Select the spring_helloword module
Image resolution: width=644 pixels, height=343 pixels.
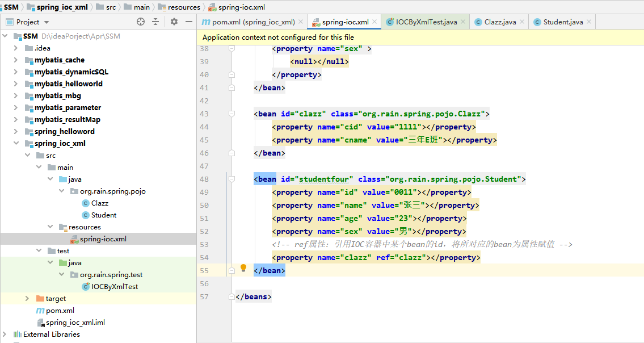click(65, 132)
